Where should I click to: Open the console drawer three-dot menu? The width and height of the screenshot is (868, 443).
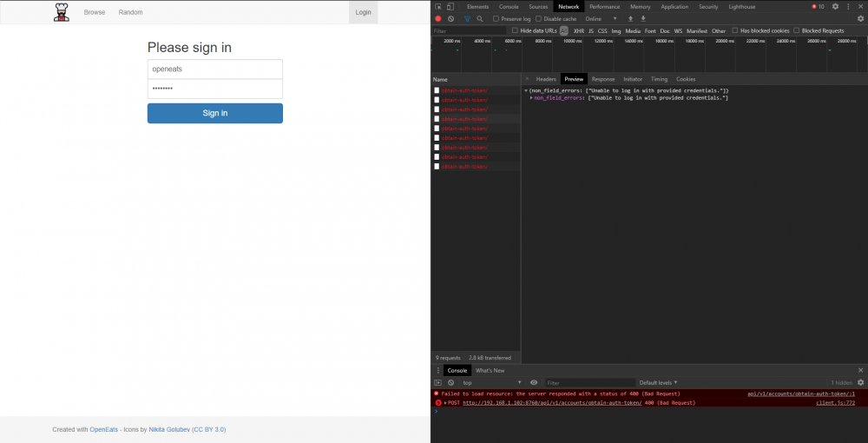(x=437, y=370)
